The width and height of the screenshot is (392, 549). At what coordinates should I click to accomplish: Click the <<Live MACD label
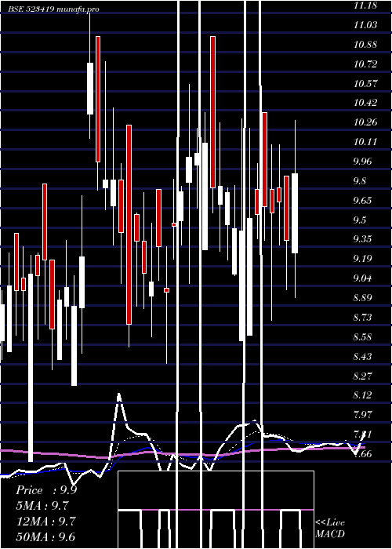[330, 529]
